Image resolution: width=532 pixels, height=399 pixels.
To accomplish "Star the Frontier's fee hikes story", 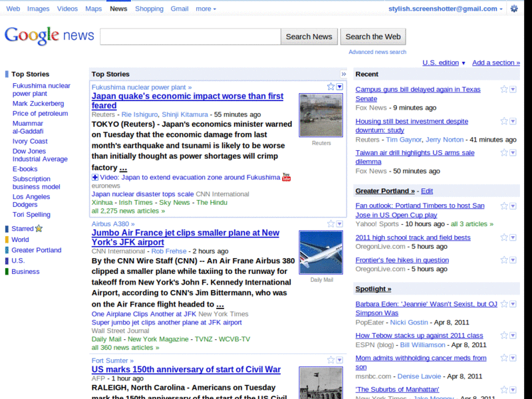I will tap(504, 260).
